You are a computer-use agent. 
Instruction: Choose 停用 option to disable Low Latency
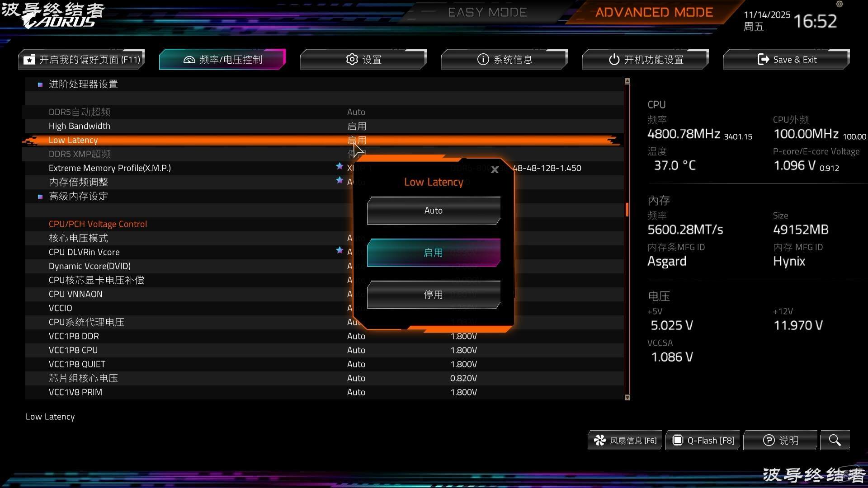[x=433, y=295]
